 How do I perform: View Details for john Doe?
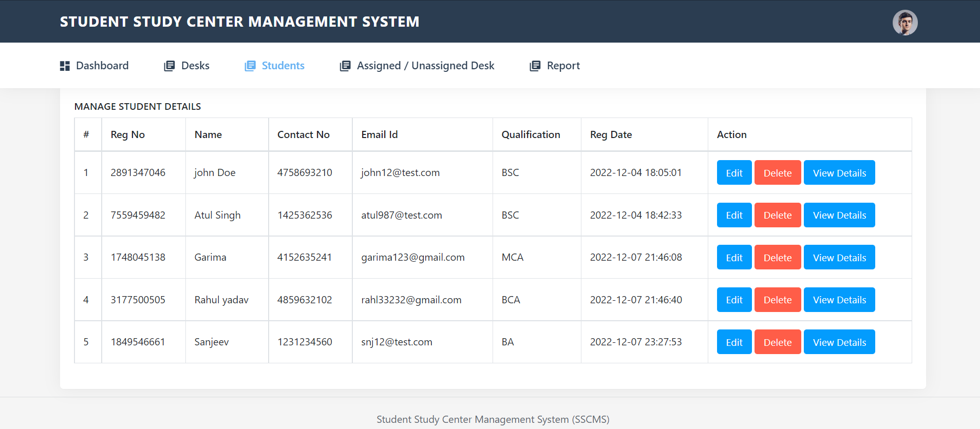click(x=839, y=173)
